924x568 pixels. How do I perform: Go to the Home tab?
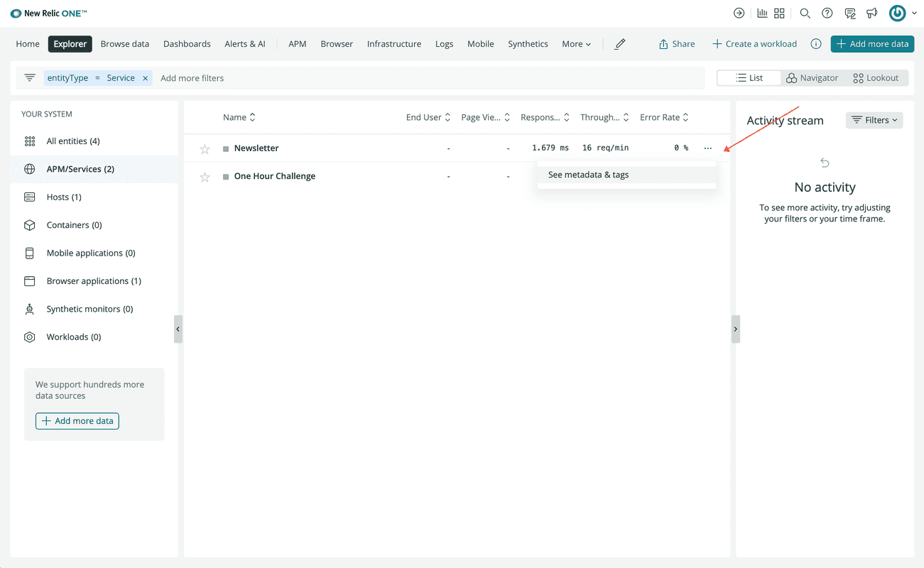click(28, 44)
